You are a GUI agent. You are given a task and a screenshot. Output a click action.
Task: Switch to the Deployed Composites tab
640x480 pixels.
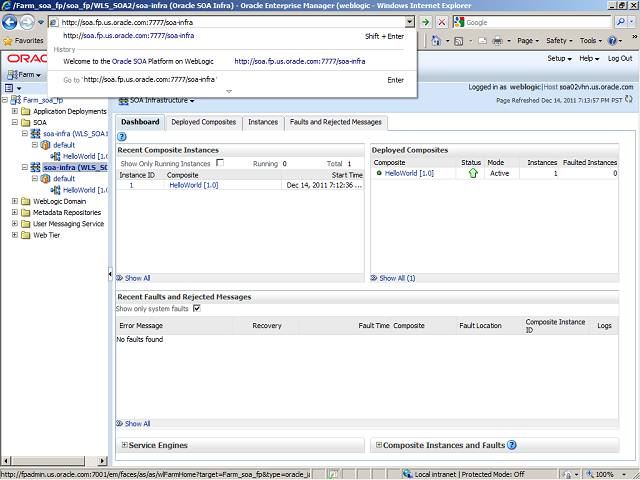click(x=204, y=122)
